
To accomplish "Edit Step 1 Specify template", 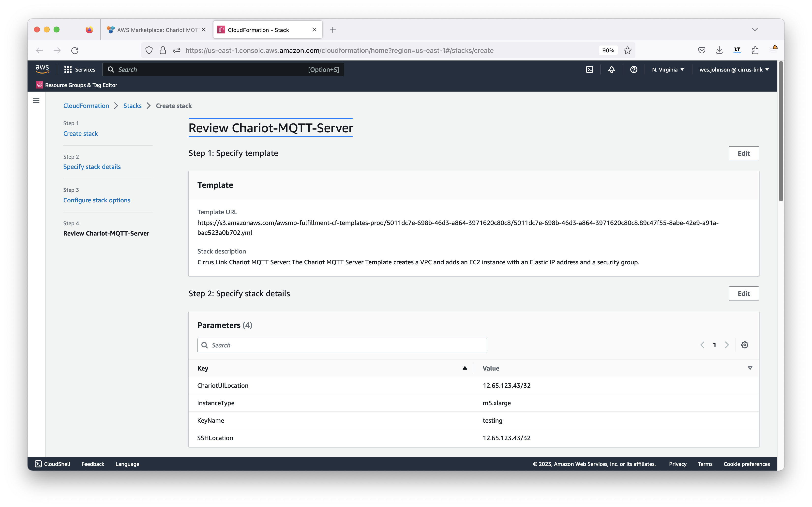I will click(743, 153).
